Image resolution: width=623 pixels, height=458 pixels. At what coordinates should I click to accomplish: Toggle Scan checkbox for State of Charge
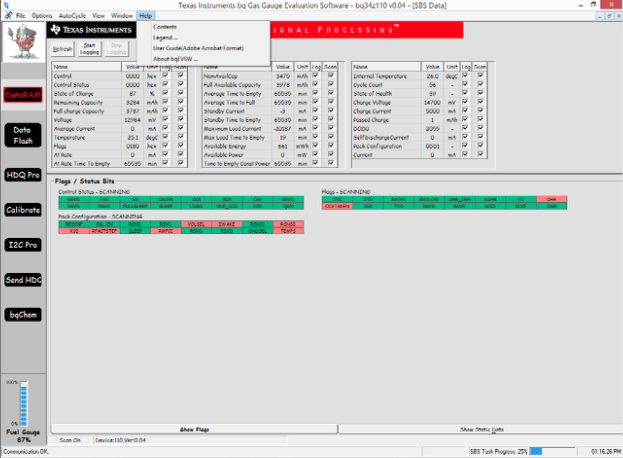point(180,93)
